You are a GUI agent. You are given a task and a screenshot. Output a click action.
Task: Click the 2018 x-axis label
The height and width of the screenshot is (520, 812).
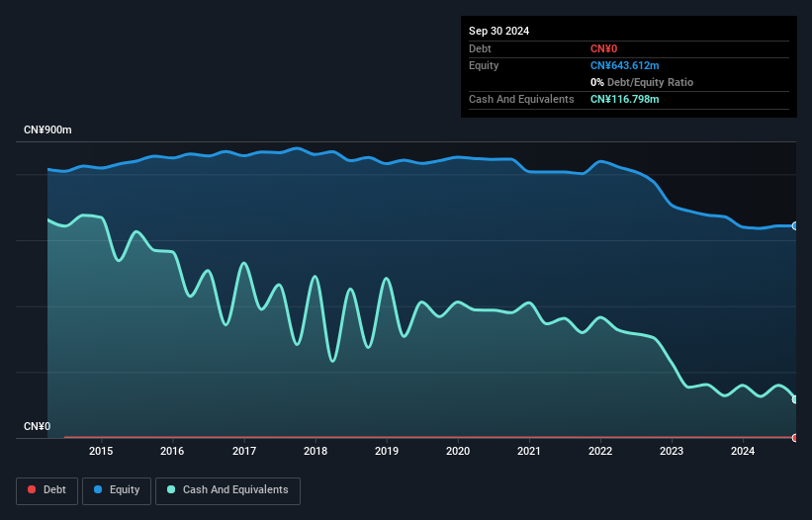(x=316, y=451)
